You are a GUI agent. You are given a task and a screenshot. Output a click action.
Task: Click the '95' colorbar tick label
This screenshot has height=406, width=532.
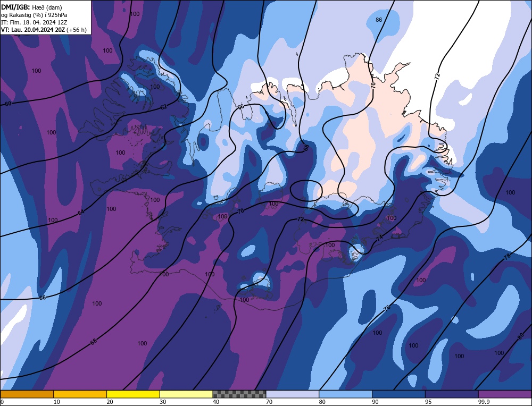click(428, 402)
